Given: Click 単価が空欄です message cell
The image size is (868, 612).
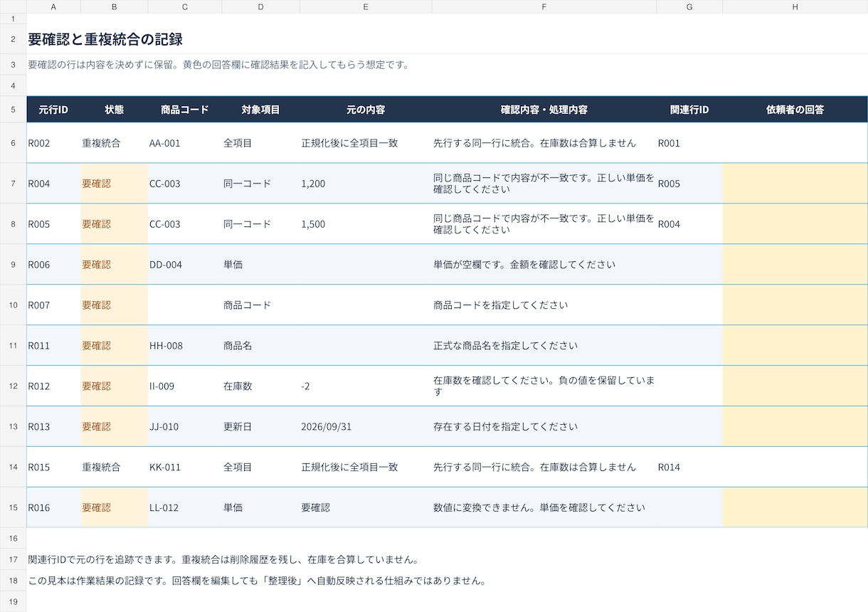Looking at the screenshot, I should coord(544,265).
